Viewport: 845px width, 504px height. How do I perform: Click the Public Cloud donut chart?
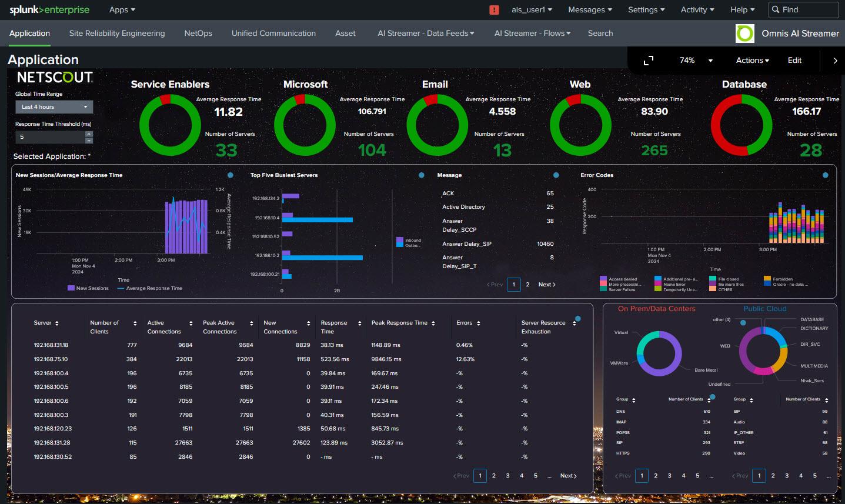point(763,352)
